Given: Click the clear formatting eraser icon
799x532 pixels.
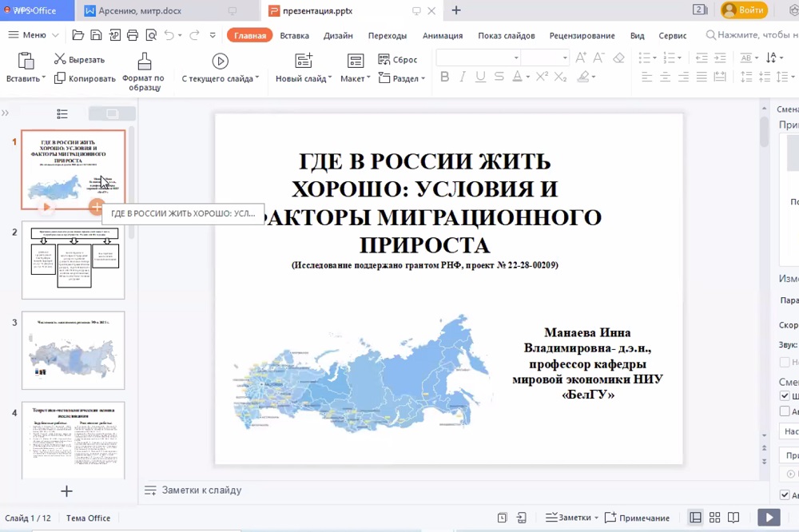Looking at the screenshot, I should coord(618,58).
